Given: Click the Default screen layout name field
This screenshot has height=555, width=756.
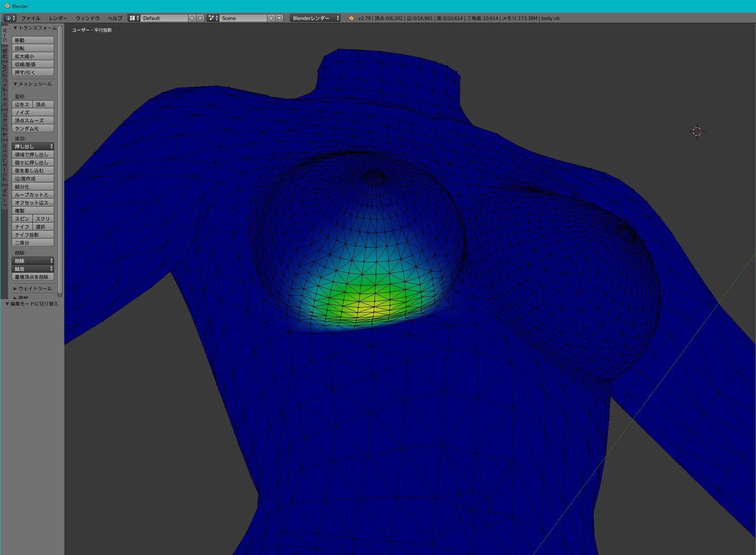Looking at the screenshot, I should [x=164, y=18].
